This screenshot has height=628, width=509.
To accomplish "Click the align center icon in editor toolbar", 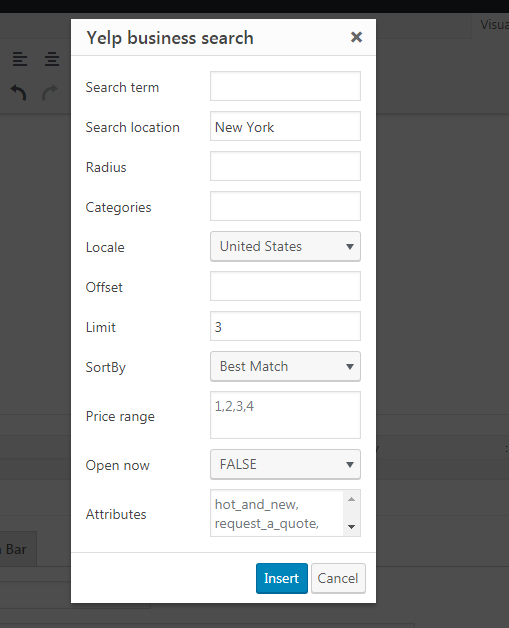I will (x=52, y=59).
